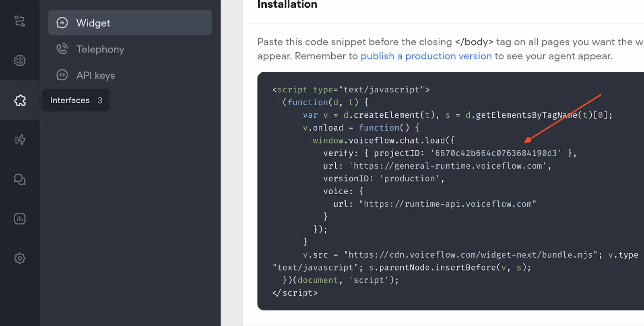Click the closing </script> tag line
Viewport: 644px width, 326px height.
[295, 293]
